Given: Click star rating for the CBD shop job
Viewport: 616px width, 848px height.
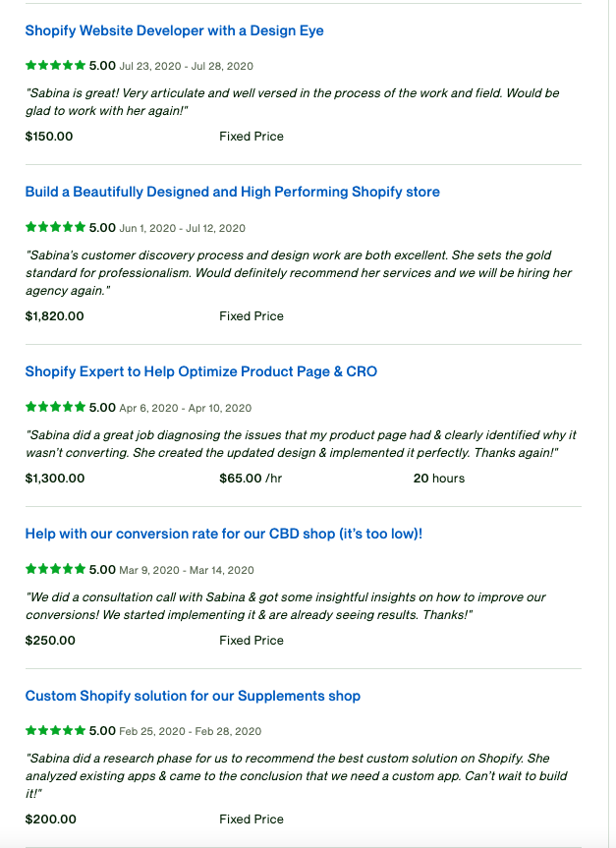Looking at the screenshot, I should click(55, 570).
